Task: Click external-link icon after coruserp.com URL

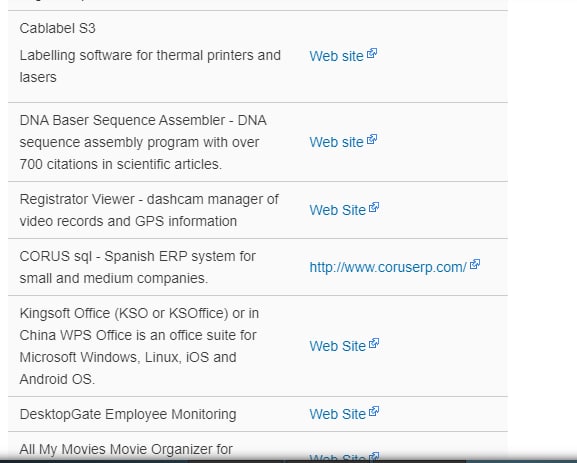Action: [x=475, y=264]
